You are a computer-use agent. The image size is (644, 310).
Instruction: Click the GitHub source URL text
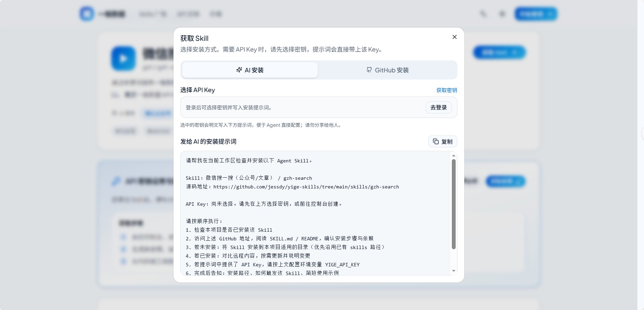[x=306, y=187]
